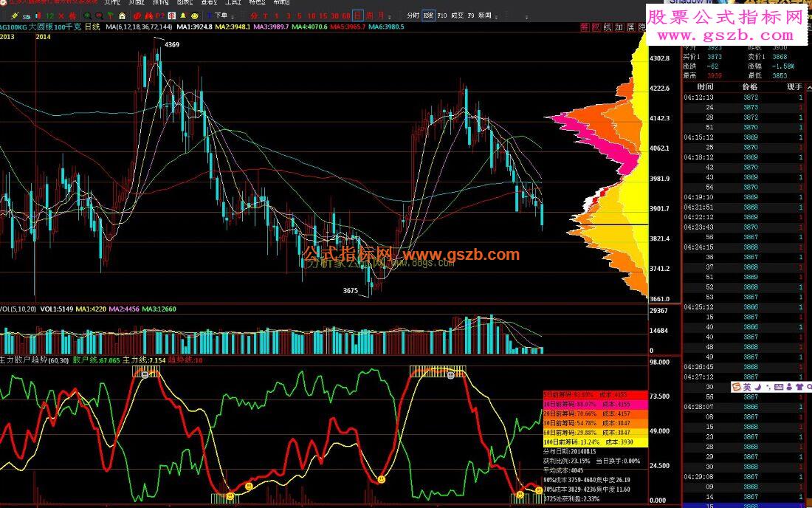This screenshot has width=812, height=508.
Task: Click the shirt skin icon in IME bar
Action: (x=799, y=387)
